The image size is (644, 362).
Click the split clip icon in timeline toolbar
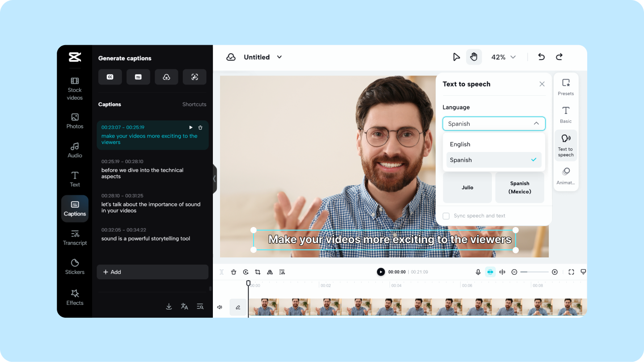(221, 272)
